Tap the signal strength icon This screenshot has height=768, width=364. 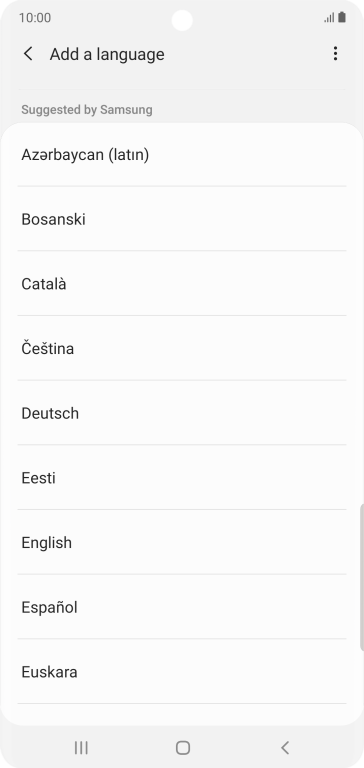click(329, 18)
